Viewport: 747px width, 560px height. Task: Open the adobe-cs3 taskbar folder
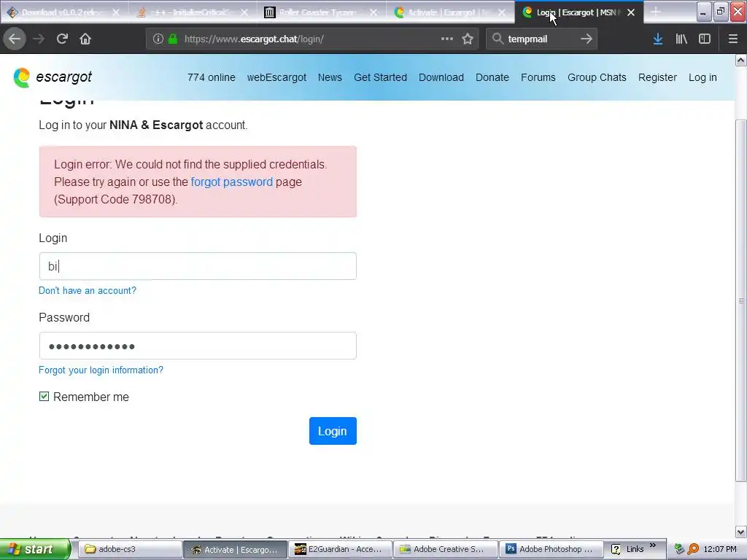[x=130, y=549]
